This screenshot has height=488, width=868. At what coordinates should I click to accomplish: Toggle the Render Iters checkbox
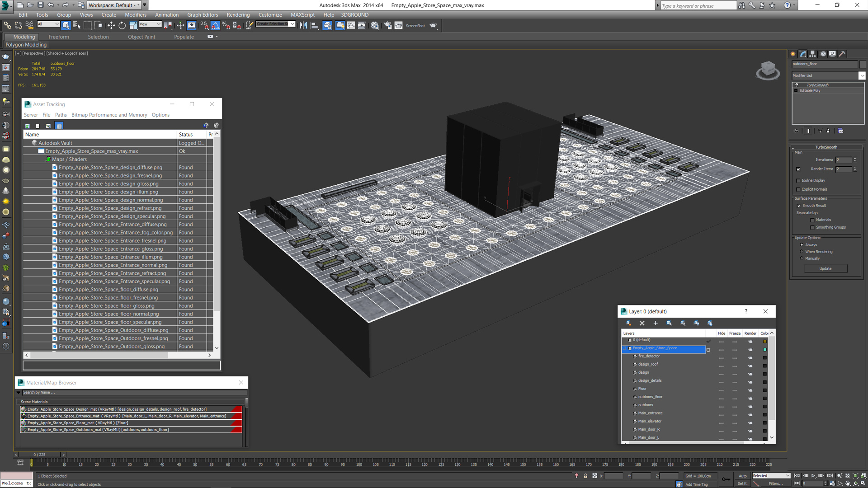(798, 169)
